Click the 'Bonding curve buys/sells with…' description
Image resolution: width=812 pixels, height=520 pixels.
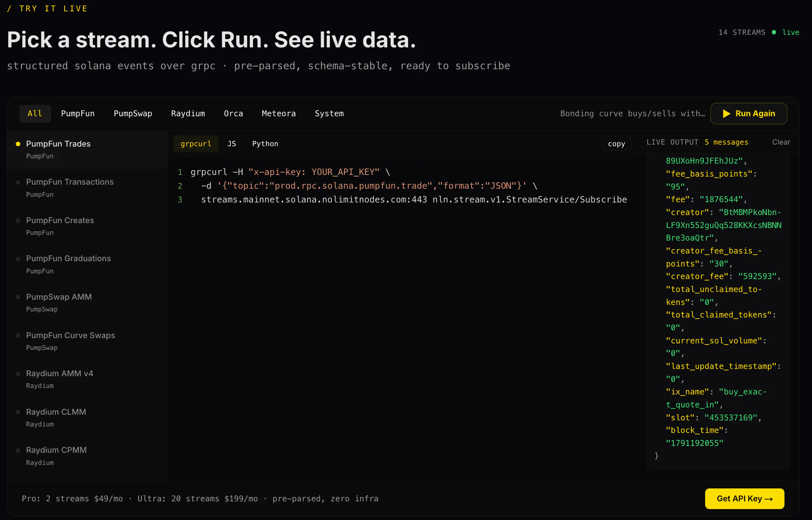coord(632,113)
